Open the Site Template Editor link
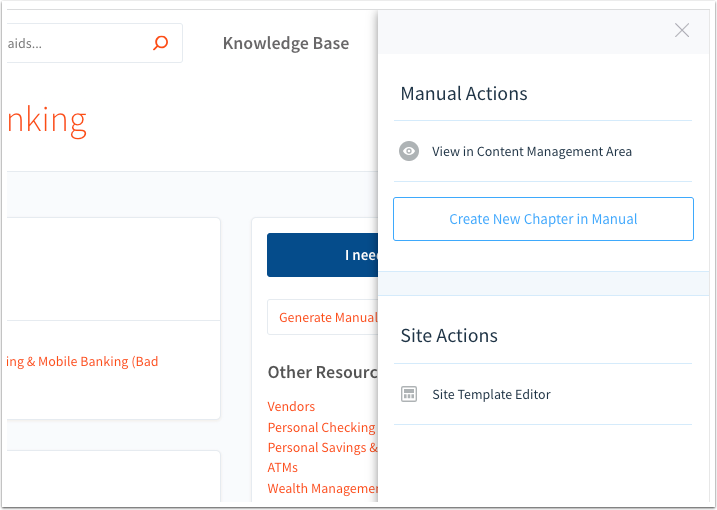The width and height of the screenshot is (717, 510). [491, 394]
